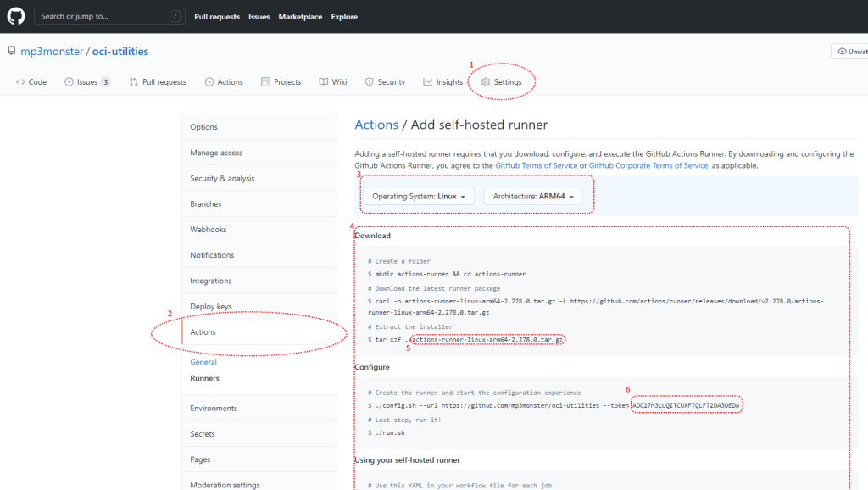Open the Wiki tab
868x490 pixels.
(333, 82)
